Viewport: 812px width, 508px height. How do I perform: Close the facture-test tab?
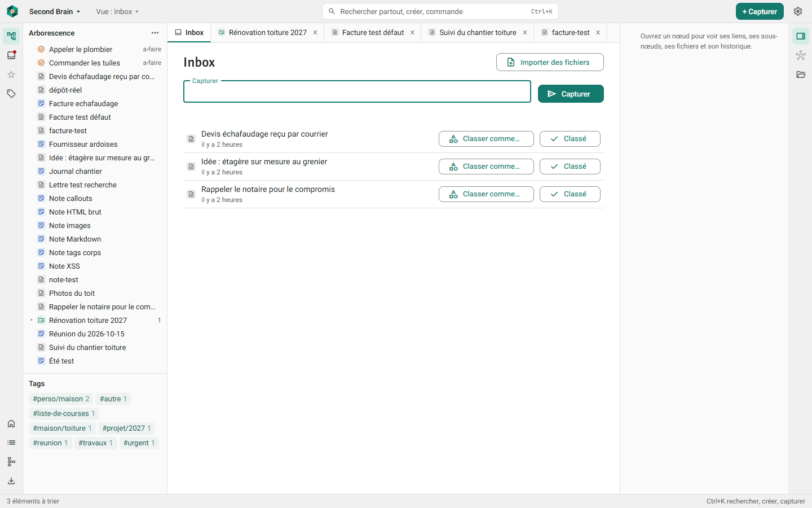pos(598,33)
